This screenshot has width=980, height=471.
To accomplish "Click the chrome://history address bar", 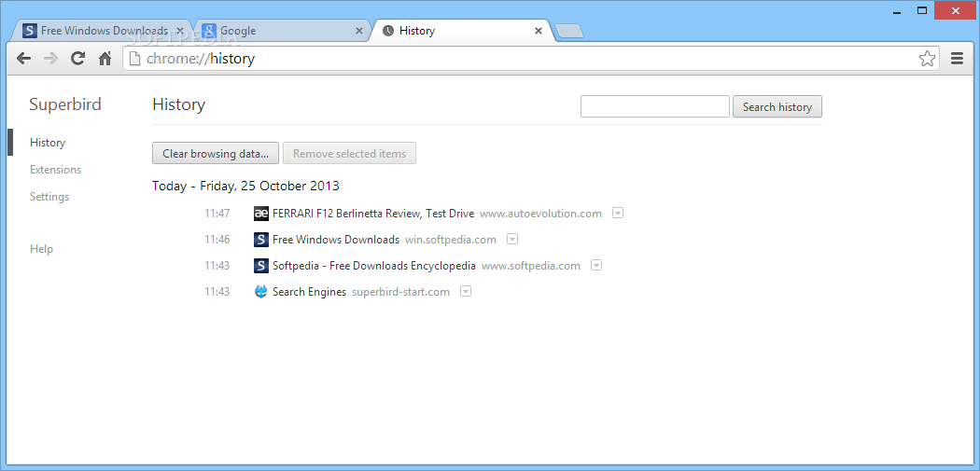I will [531, 59].
